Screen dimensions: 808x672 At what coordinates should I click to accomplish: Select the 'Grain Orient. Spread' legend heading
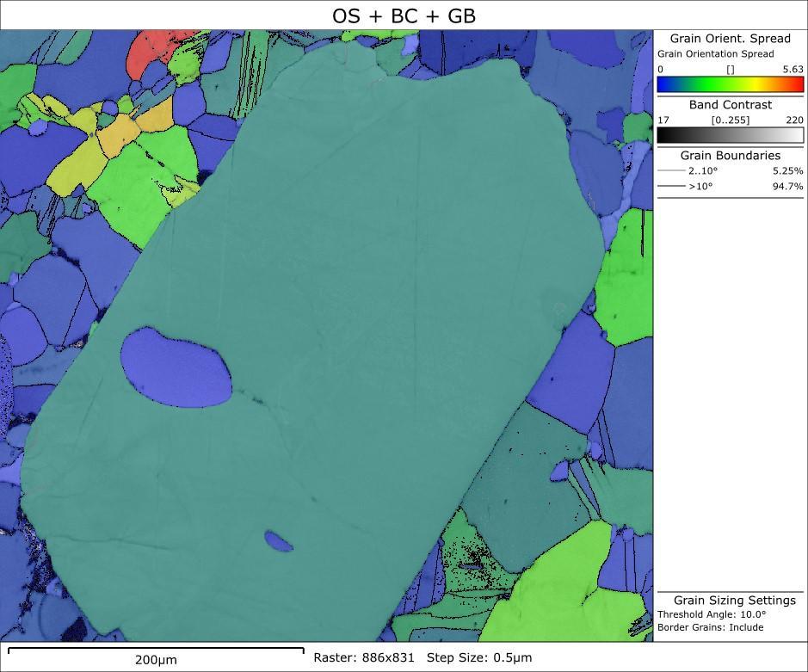(x=730, y=39)
